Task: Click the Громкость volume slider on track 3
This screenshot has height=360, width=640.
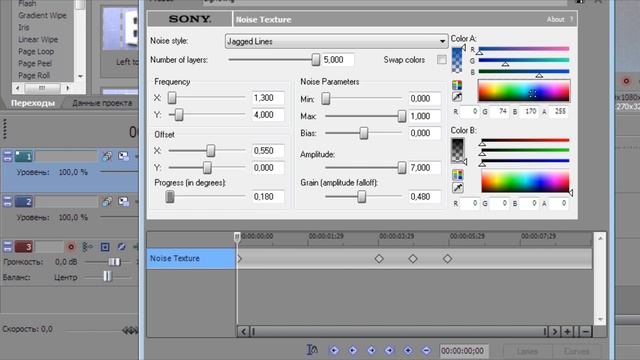Action: coord(114,262)
